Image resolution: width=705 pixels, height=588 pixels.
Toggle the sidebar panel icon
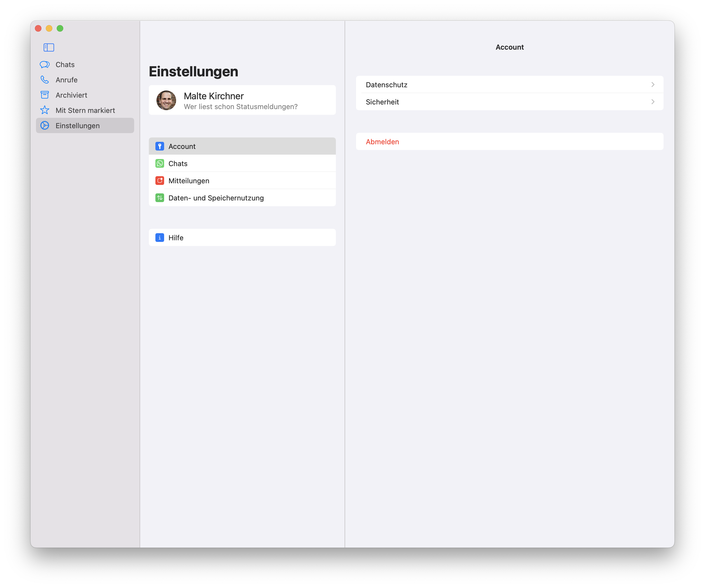49,47
